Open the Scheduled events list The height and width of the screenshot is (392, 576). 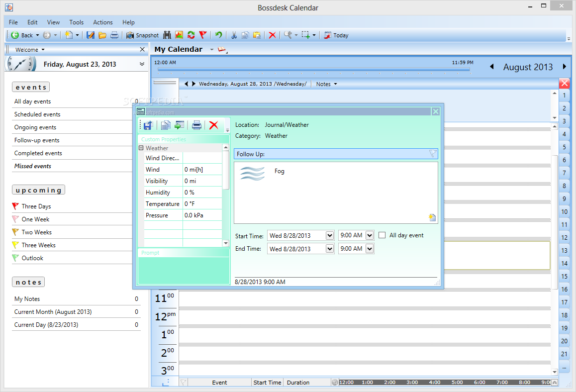click(37, 114)
